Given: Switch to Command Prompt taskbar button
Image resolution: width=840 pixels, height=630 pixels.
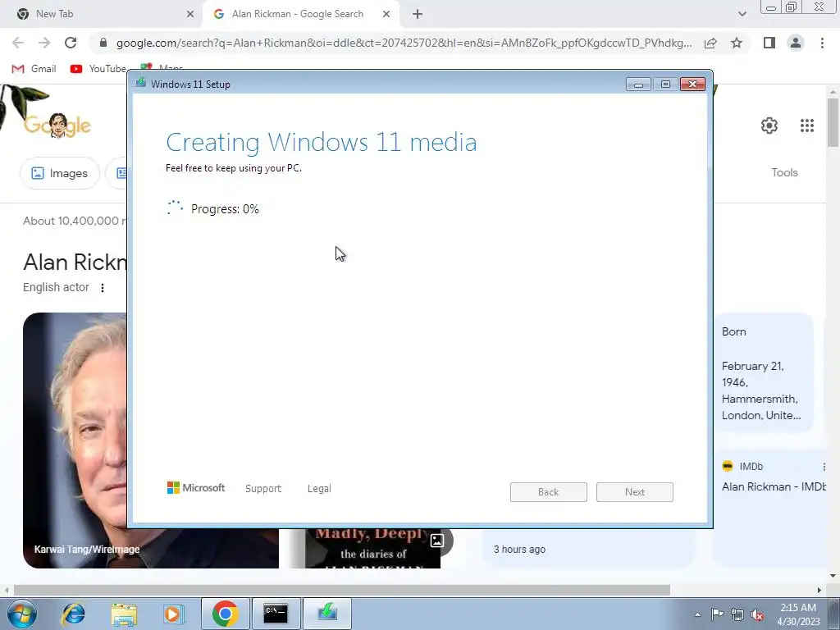Looking at the screenshot, I should 276,614.
